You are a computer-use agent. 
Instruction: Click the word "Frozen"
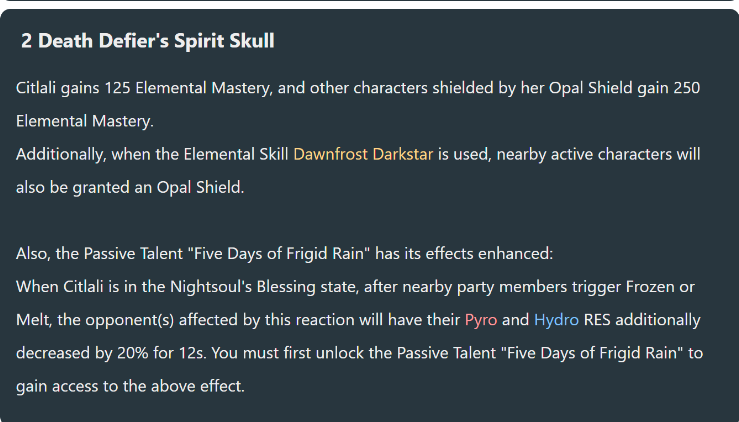[x=652, y=287]
